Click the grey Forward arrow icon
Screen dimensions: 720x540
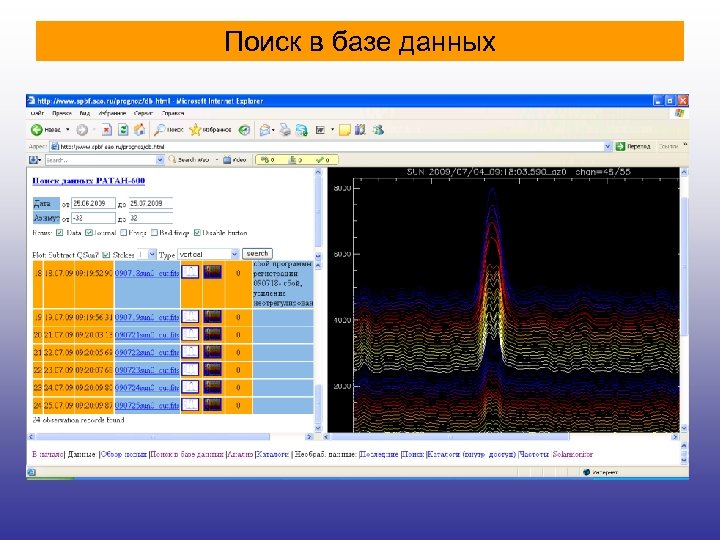[x=82, y=130]
